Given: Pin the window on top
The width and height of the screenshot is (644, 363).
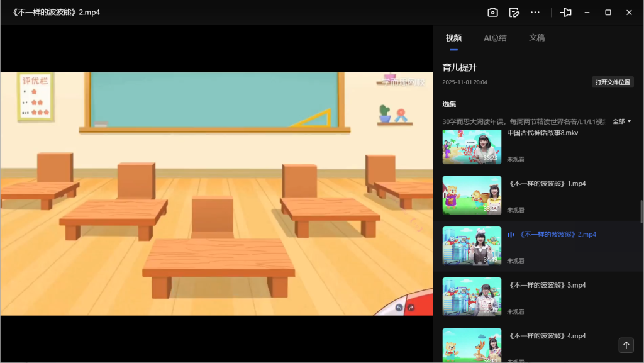Looking at the screenshot, I should pyautogui.click(x=566, y=13).
